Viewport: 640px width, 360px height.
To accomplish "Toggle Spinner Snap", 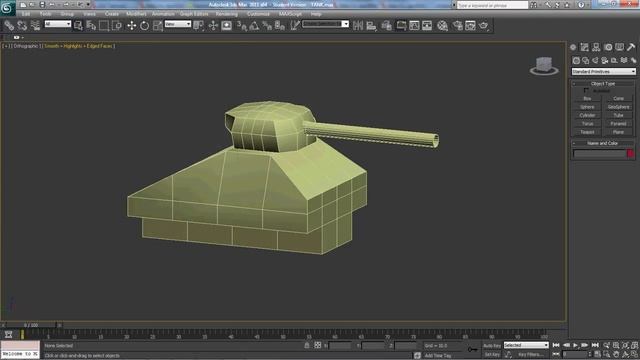I will click(x=280, y=26).
